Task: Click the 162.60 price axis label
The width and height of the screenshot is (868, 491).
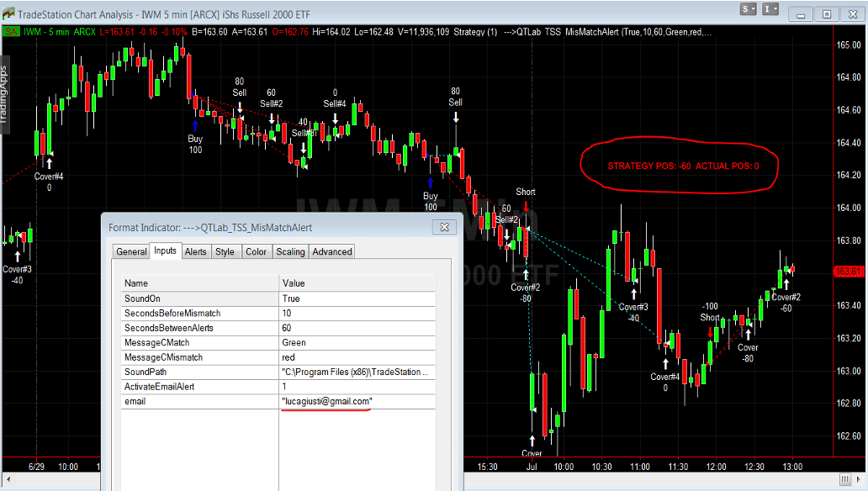Action: (849, 436)
